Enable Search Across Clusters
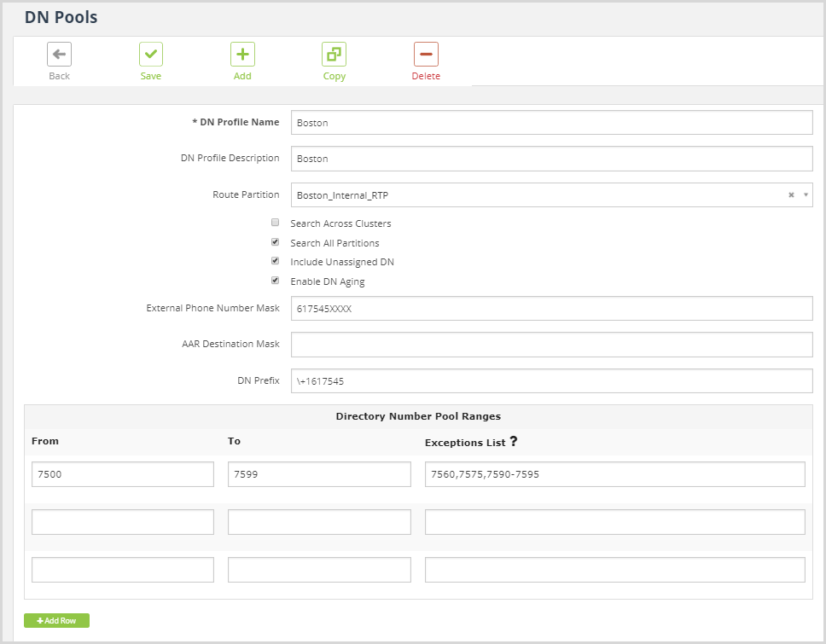Viewport: 826px width, 644px height. 275,222
